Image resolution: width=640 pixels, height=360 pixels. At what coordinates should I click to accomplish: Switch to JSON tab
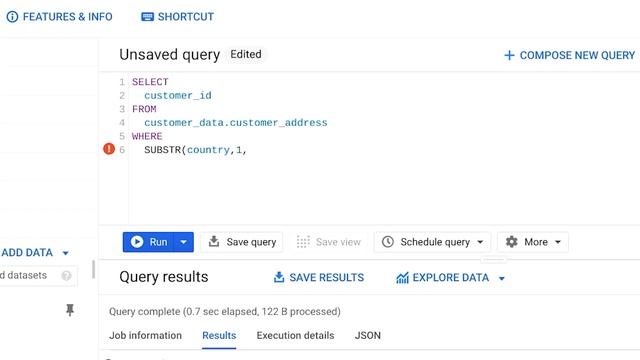(368, 336)
